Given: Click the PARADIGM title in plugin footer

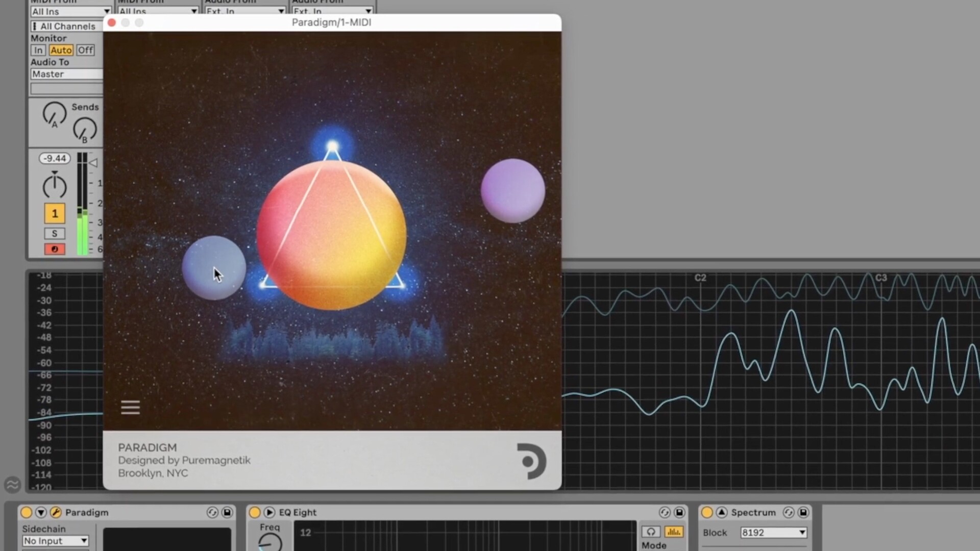Looking at the screenshot, I should pyautogui.click(x=148, y=447).
